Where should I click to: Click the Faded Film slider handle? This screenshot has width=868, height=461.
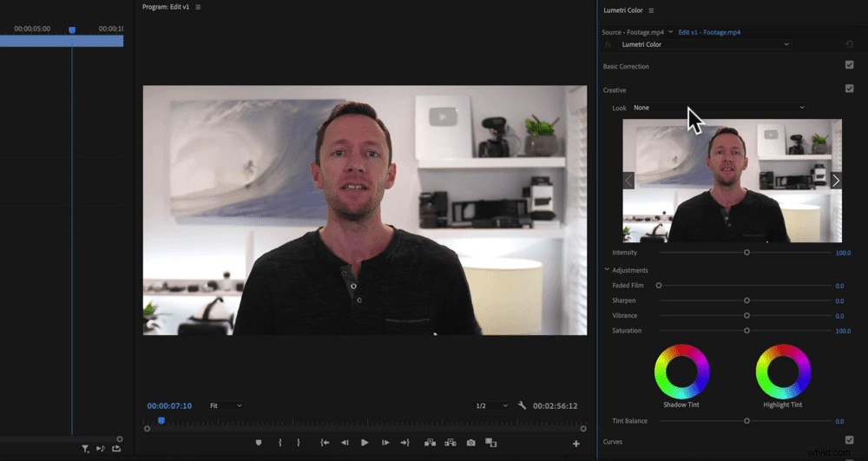[659, 286]
